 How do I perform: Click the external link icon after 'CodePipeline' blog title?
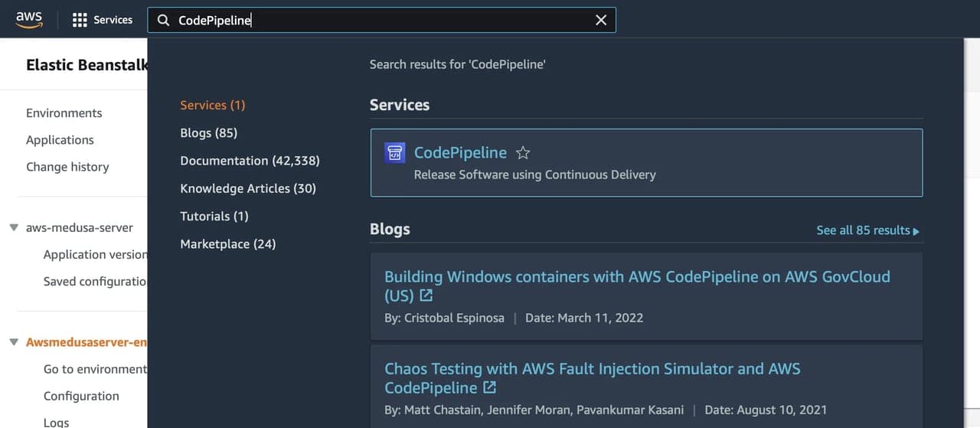[489, 387]
